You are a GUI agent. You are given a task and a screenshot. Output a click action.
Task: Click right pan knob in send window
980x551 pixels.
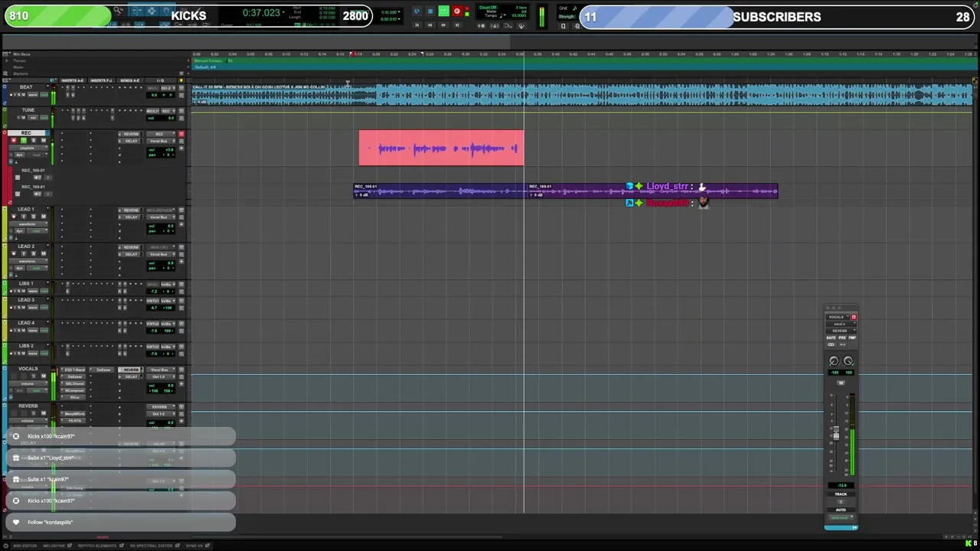point(848,361)
